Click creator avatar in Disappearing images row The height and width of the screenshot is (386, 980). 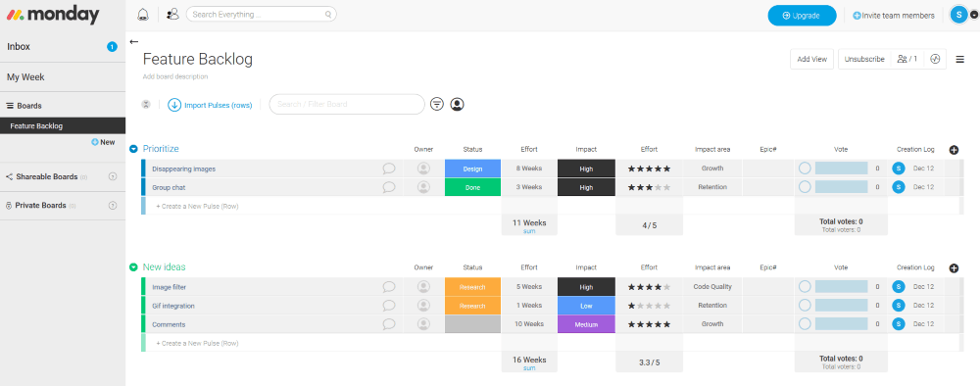(x=898, y=168)
